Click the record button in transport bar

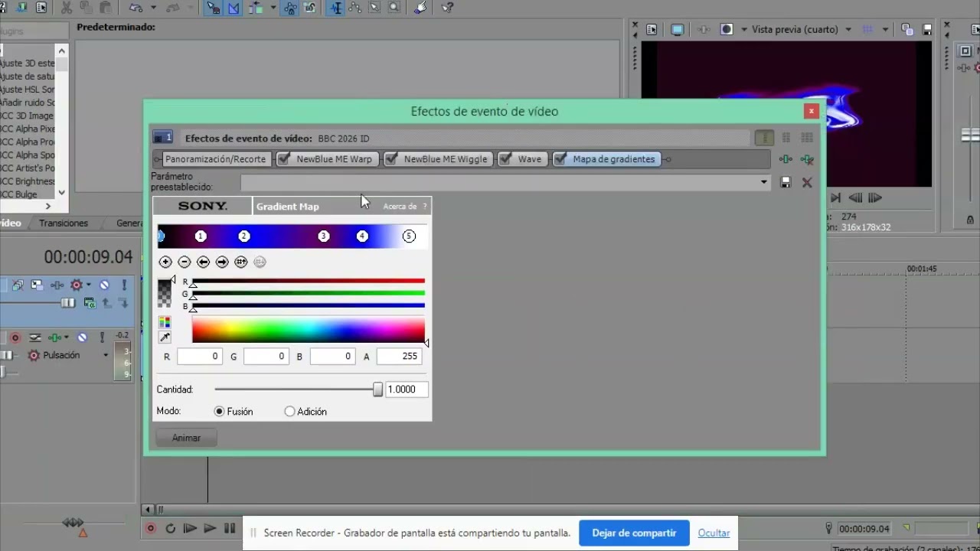pyautogui.click(x=151, y=528)
